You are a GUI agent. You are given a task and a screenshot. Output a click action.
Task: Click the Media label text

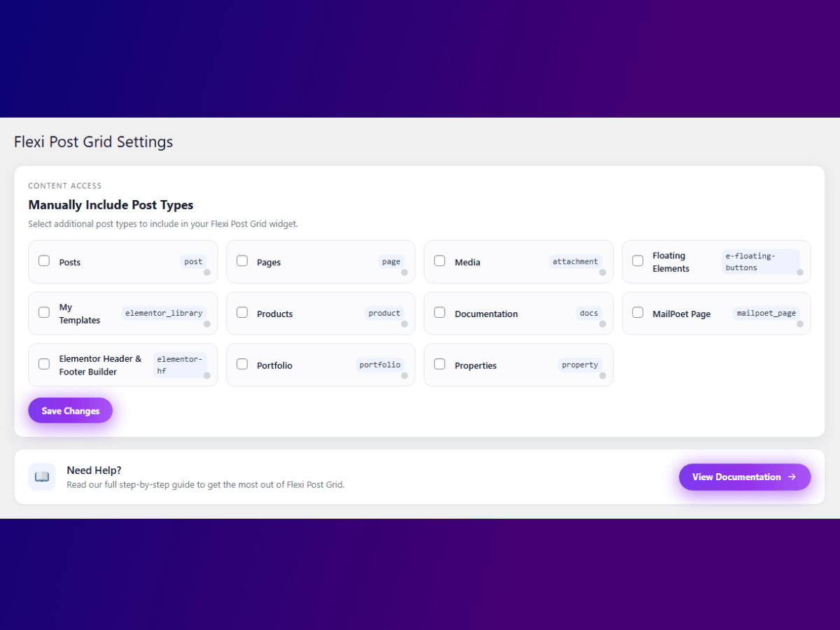468,262
